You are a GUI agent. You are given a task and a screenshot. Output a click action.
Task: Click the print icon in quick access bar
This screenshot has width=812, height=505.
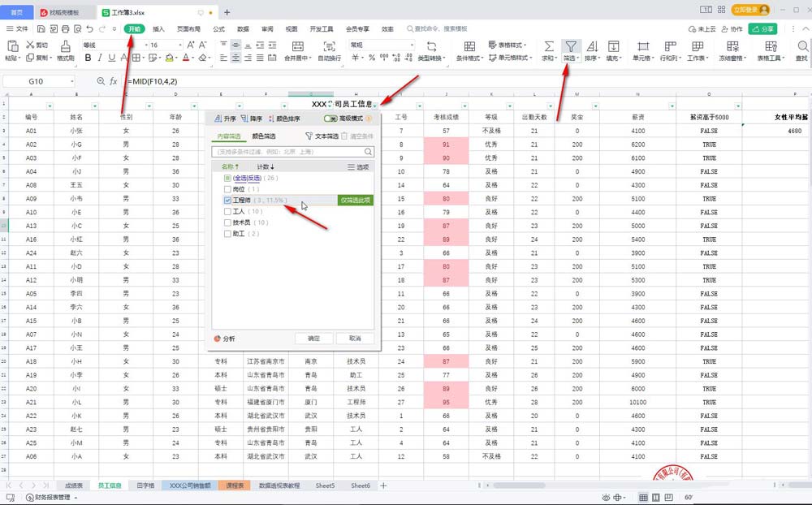pyautogui.click(x=65, y=29)
